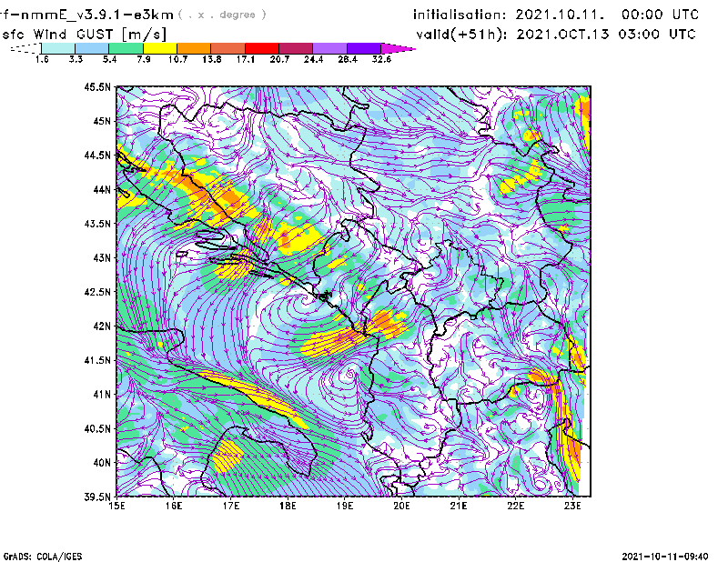Click the valid(+51h) forecast time text
Image resolution: width=728 pixels, height=562 pixels.
[x=555, y=35]
